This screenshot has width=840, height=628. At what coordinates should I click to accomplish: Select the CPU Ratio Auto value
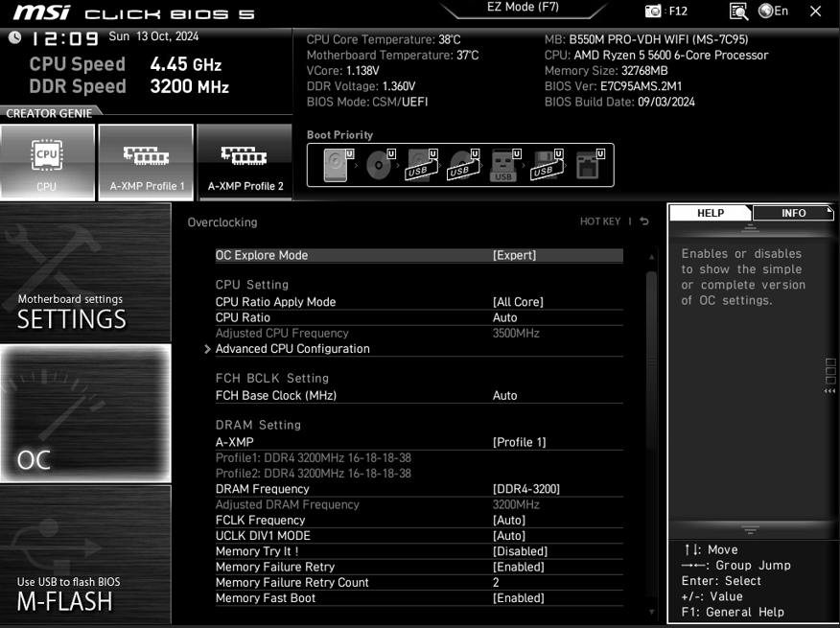pyautogui.click(x=504, y=317)
